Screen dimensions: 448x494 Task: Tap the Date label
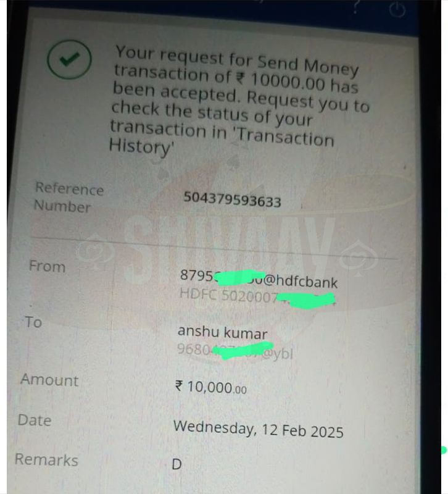click(x=35, y=420)
